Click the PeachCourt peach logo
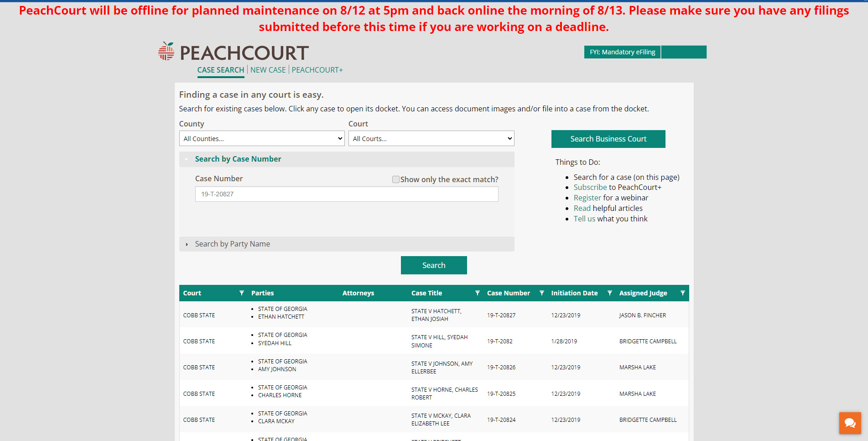Viewport: 868px width, 441px height. coord(166,52)
